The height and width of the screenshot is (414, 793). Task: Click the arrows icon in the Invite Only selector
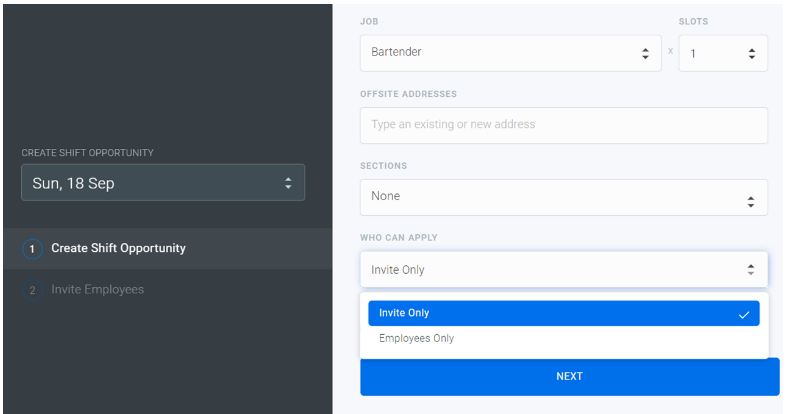750,269
